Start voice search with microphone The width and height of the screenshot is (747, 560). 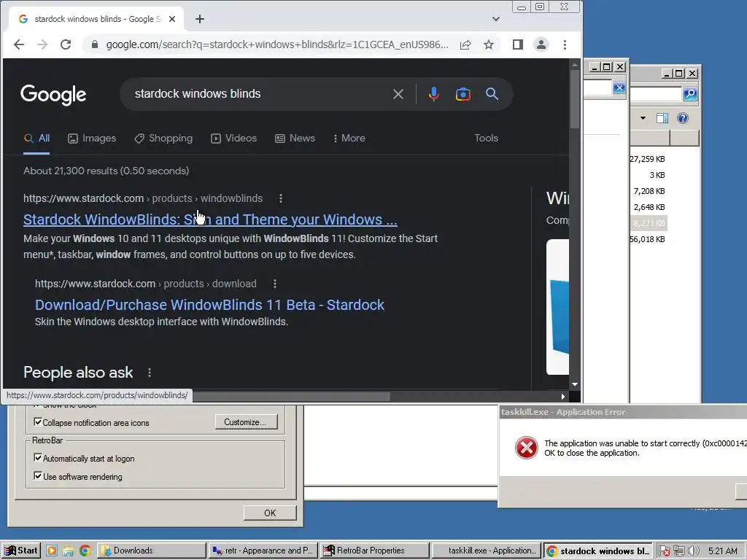pos(433,94)
